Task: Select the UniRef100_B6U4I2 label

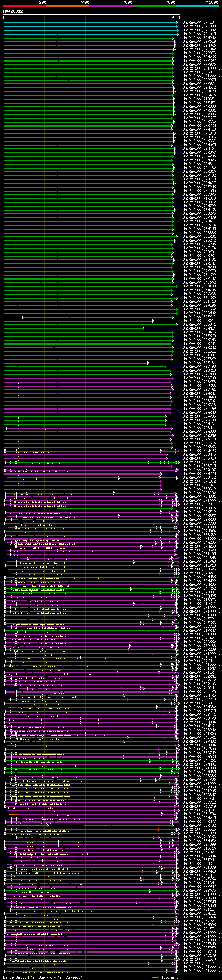Action: tap(199, 477)
